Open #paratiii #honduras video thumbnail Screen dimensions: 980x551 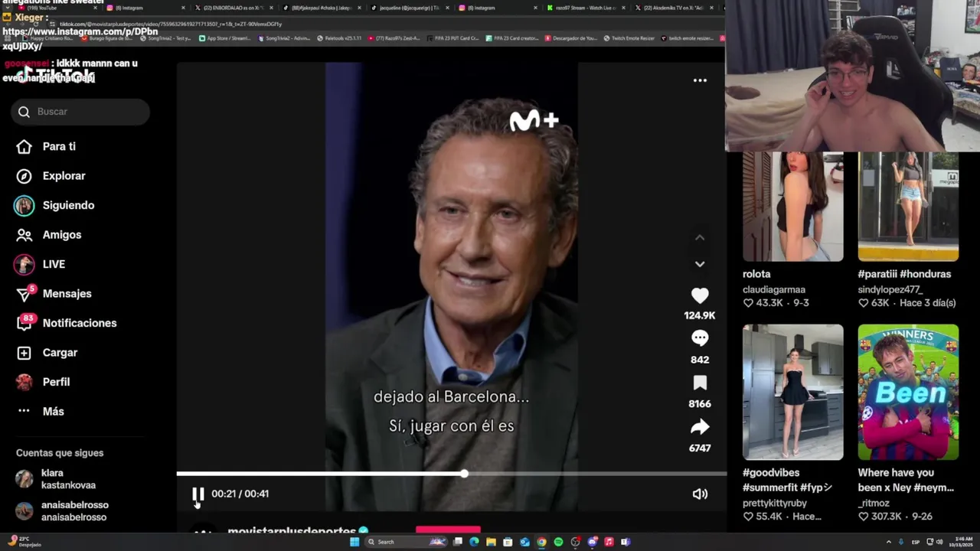tap(908, 207)
